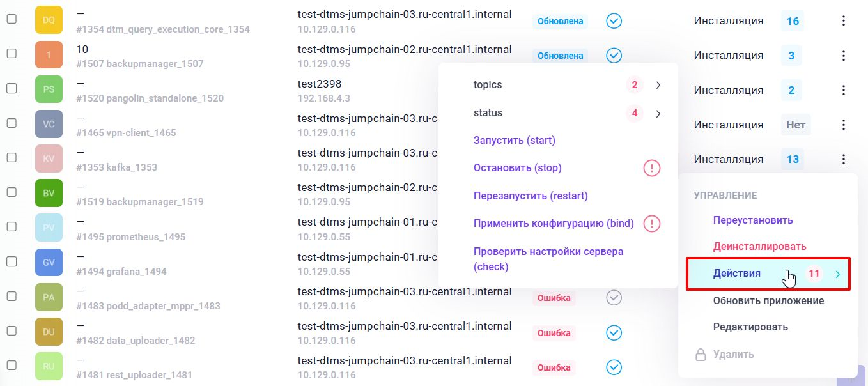Screen dimensions: 868x386
Task: Click the VC grey-blue color avatar
Action: [x=49, y=124]
